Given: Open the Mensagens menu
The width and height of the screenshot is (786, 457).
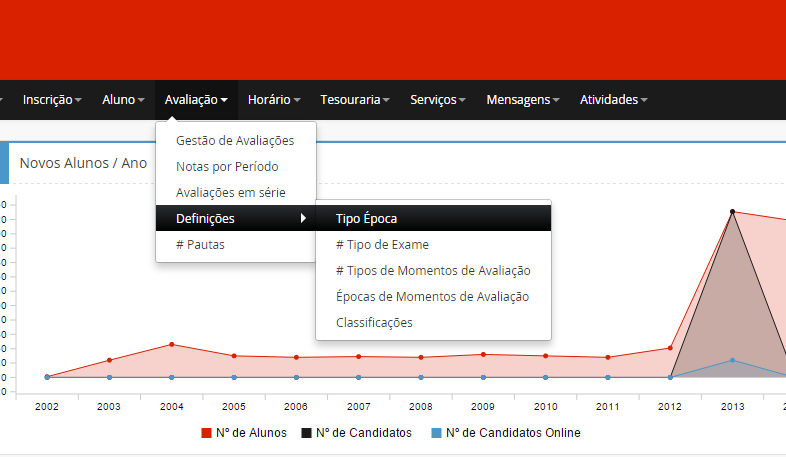Looking at the screenshot, I should pyautogui.click(x=522, y=100).
